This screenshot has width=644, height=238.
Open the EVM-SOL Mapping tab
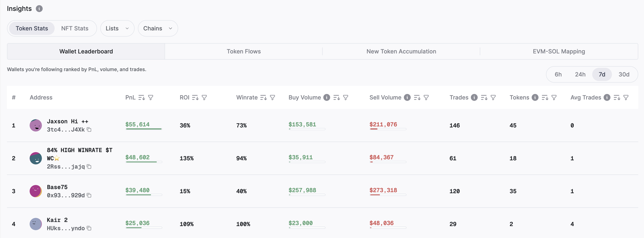tap(559, 52)
